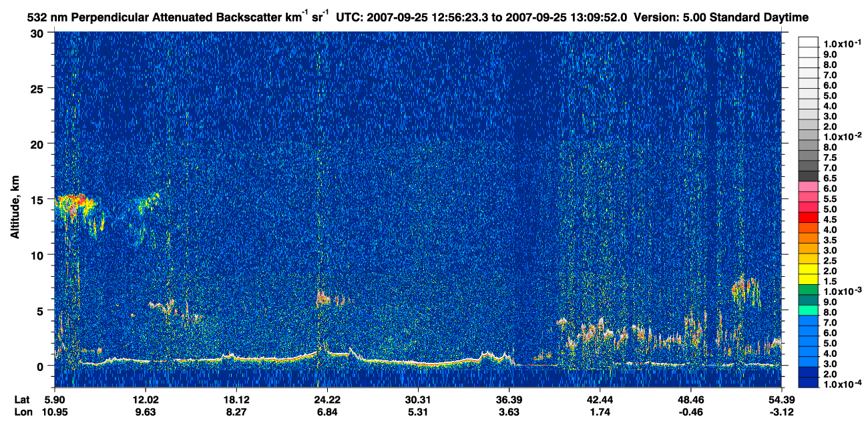Click the 'Altitude, km' axis label
This screenshot has height=445, width=868.
click(x=15, y=209)
